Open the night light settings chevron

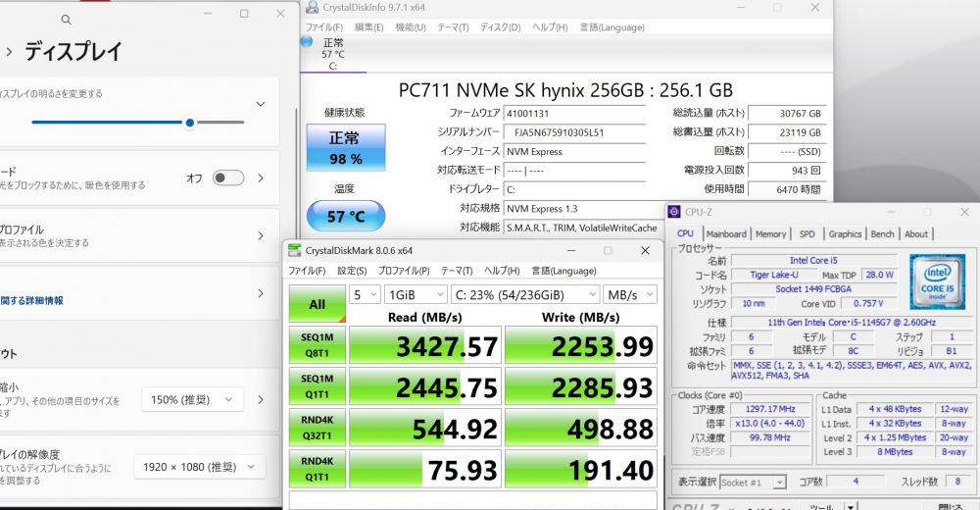pyautogui.click(x=261, y=178)
